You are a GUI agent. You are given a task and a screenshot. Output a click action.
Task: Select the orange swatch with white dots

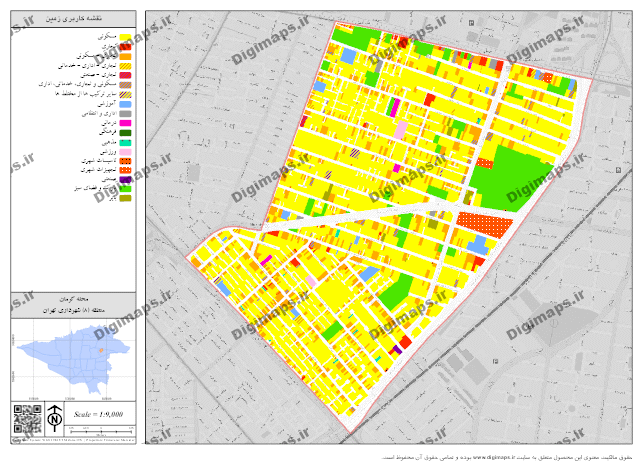[125, 170]
